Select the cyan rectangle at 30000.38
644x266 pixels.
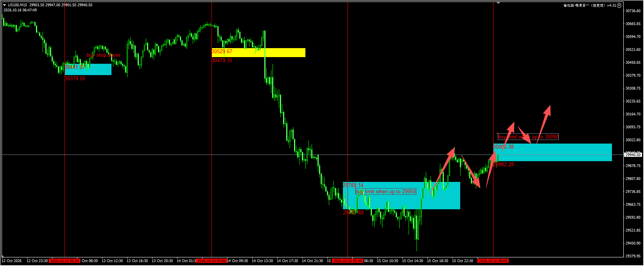553,152
